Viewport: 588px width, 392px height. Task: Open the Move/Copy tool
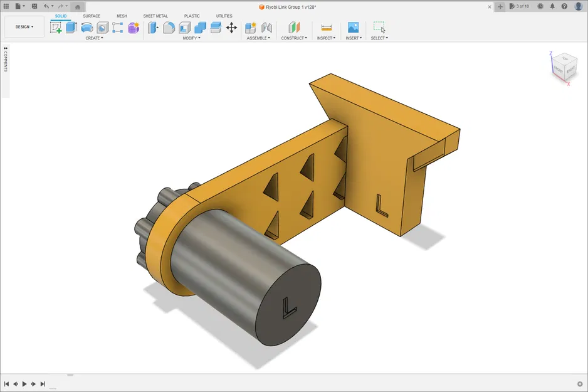(x=231, y=28)
